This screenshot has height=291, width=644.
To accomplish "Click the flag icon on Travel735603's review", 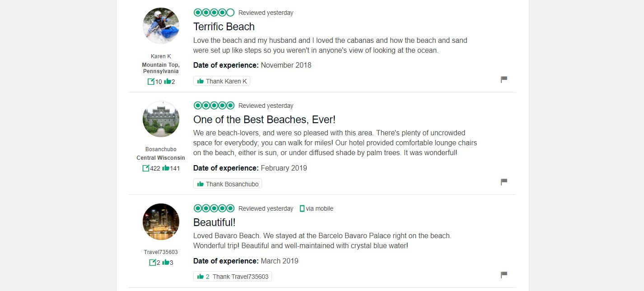I will point(504,275).
